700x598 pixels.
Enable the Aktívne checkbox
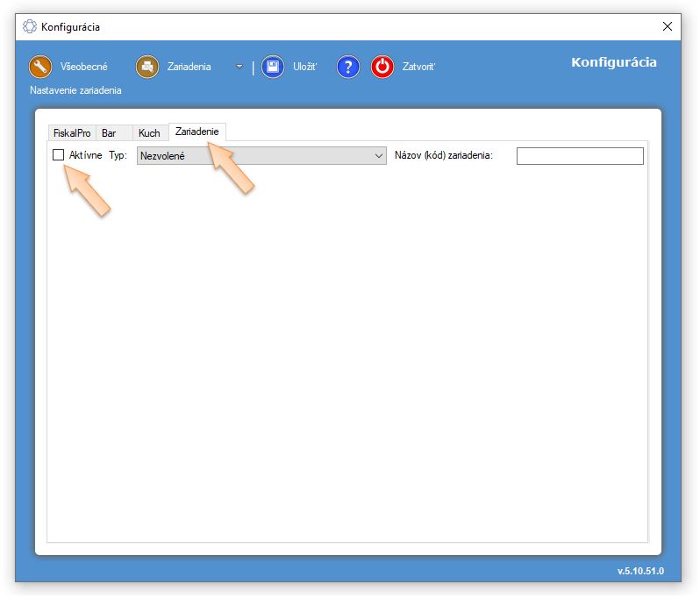(x=59, y=155)
